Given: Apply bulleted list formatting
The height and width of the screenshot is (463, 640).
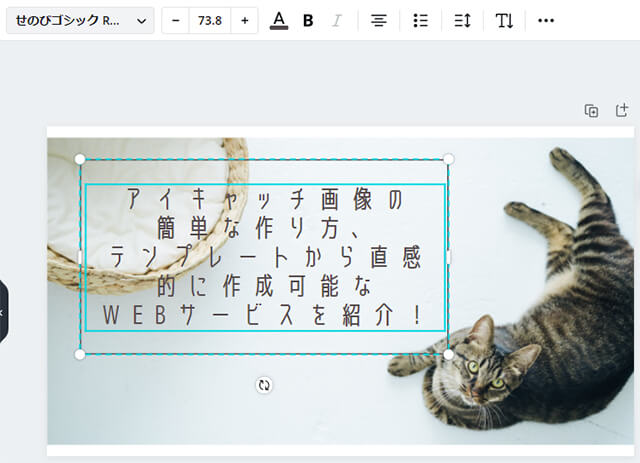Looking at the screenshot, I should pyautogui.click(x=421, y=20).
